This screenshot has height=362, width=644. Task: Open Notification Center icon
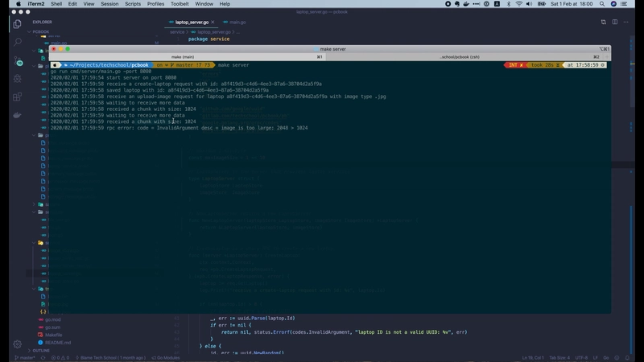point(624,4)
